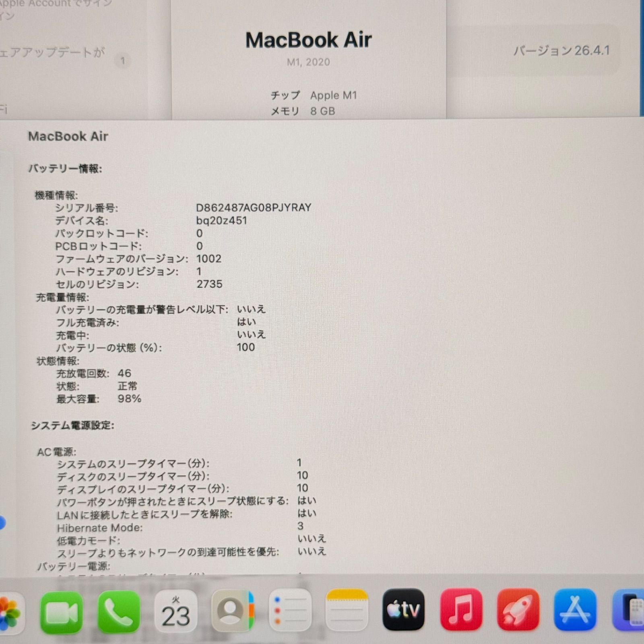This screenshot has width=644, height=644.
Task: Click the バージョン 26.4.1 text
Action: point(561,51)
